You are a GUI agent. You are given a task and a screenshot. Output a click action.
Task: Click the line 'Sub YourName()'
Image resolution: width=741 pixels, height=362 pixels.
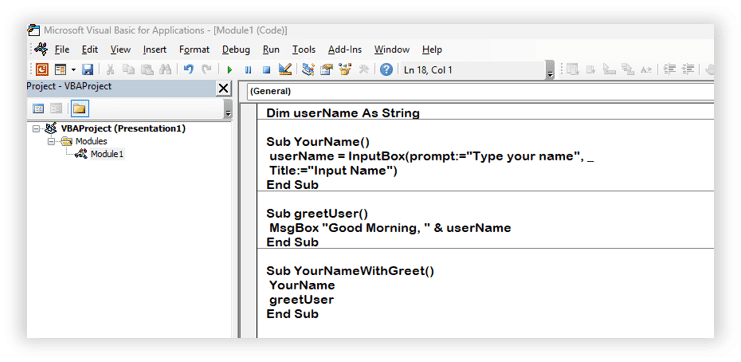(318, 142)
